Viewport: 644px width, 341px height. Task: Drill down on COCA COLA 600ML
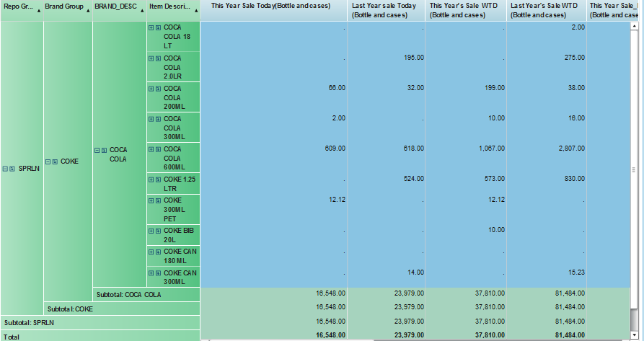(158, 149)
